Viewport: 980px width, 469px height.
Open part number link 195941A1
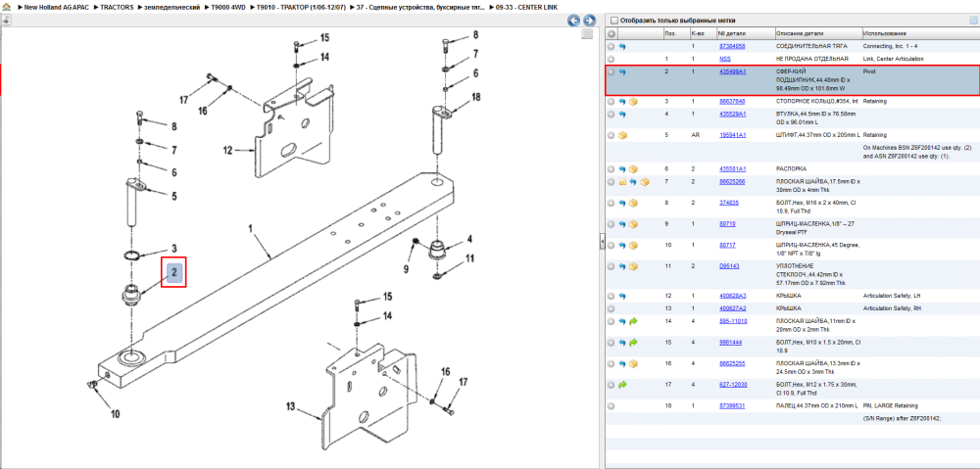(732, 135)
